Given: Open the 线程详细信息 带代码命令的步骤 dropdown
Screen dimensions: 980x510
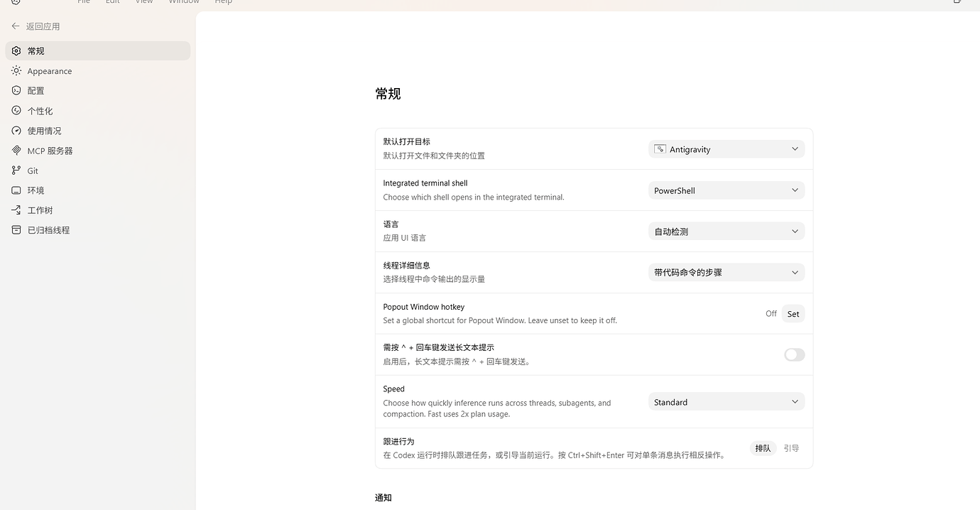Looking at the screenshot, I should (726, 272).
